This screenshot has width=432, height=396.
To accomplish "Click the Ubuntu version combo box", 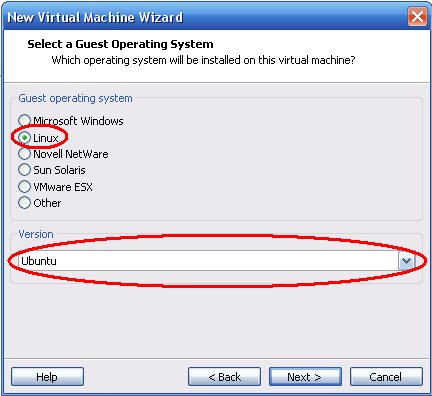I will point(216,261).
